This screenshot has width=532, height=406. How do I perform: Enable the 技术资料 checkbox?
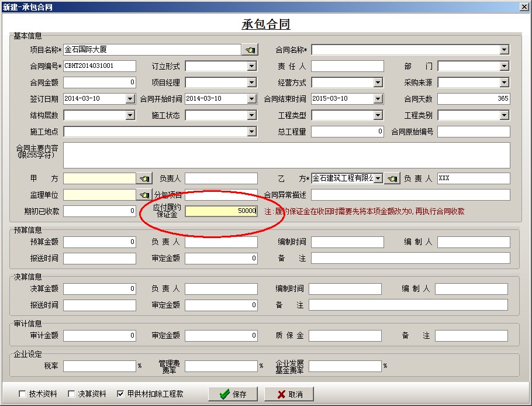point(23,394)
